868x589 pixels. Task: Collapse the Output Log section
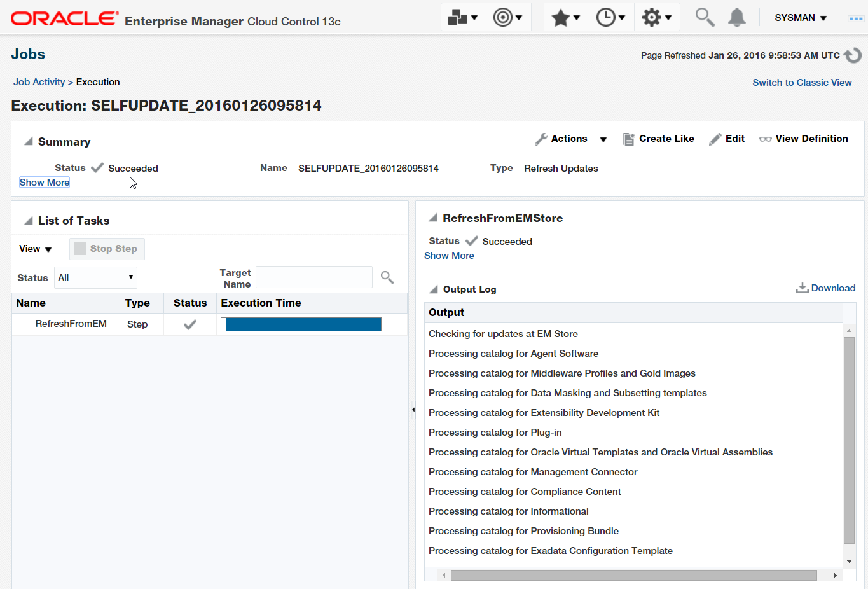(x=434, y=289)
